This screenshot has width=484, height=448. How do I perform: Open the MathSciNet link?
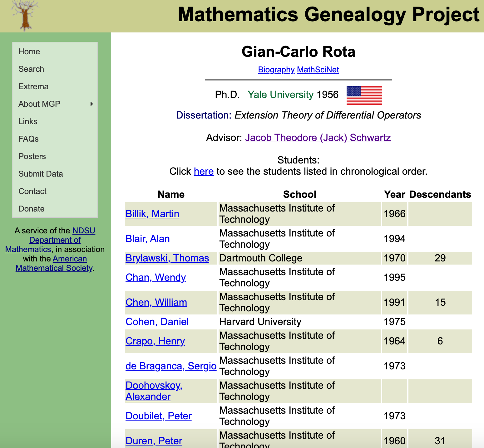[x=318, y=70]
